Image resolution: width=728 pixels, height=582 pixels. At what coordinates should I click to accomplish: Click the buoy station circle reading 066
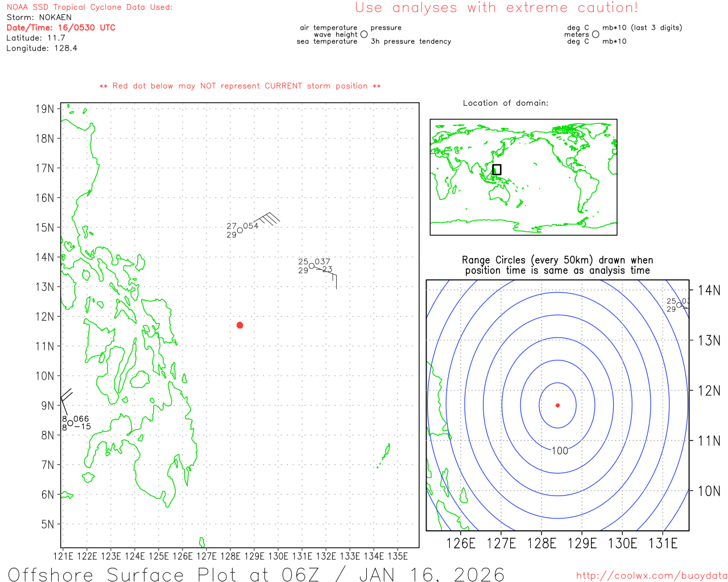pyautogui.click(x=70, y=423)
